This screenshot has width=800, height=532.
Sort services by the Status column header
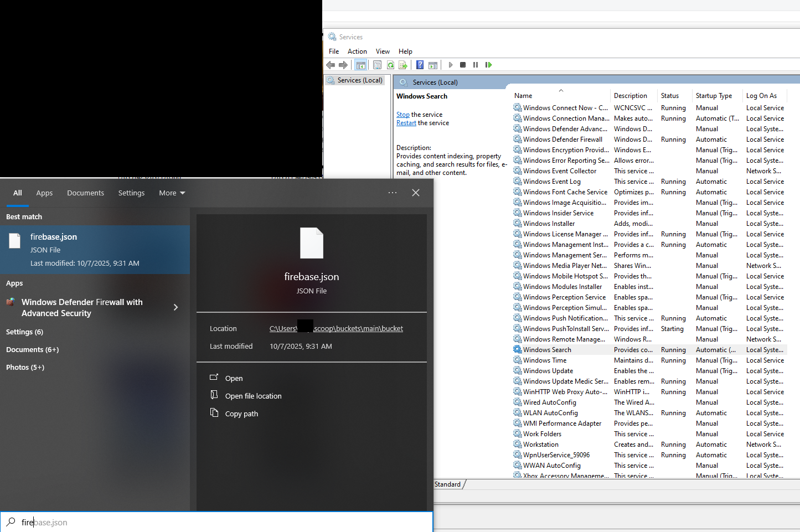(675, 95)
